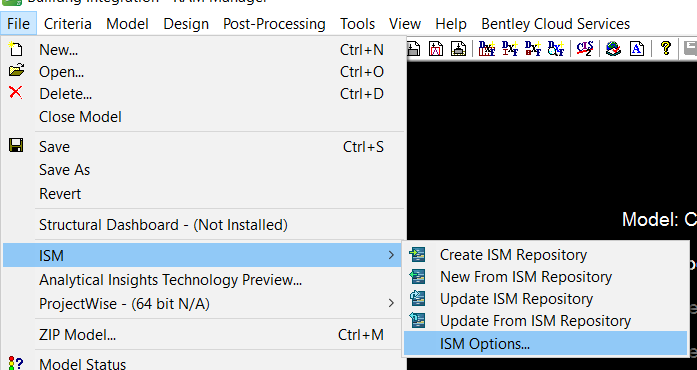Click the globe with checkmark toolbar icon

point(613,48)
